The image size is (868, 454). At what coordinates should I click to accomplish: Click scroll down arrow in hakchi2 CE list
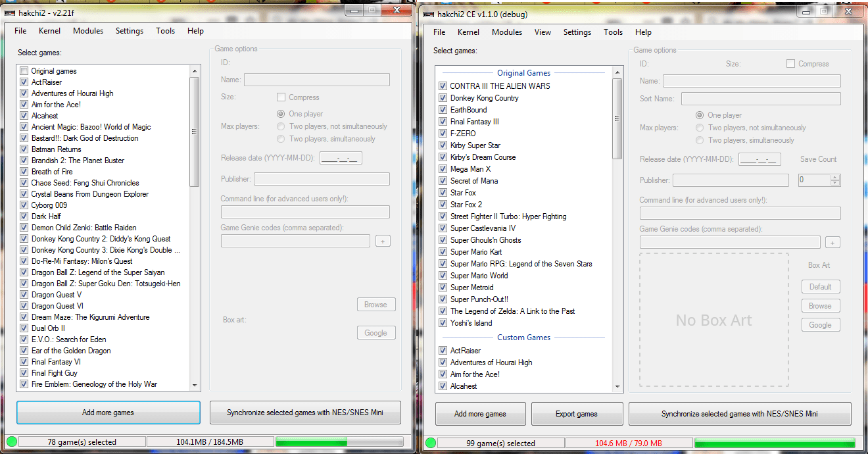(617, 387)
